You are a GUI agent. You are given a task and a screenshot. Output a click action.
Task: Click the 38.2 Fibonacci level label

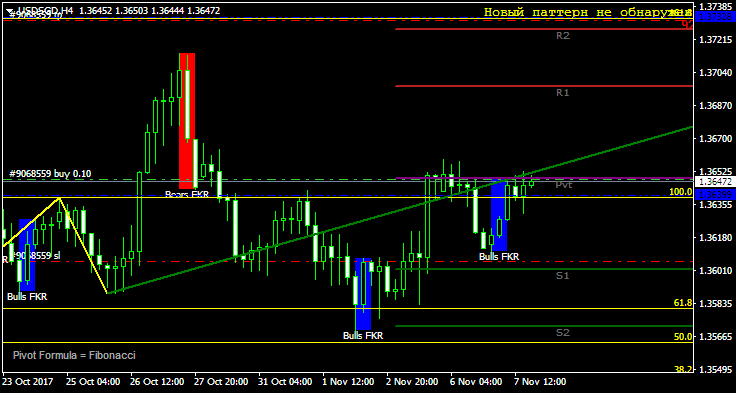click(x=683, y=370)
